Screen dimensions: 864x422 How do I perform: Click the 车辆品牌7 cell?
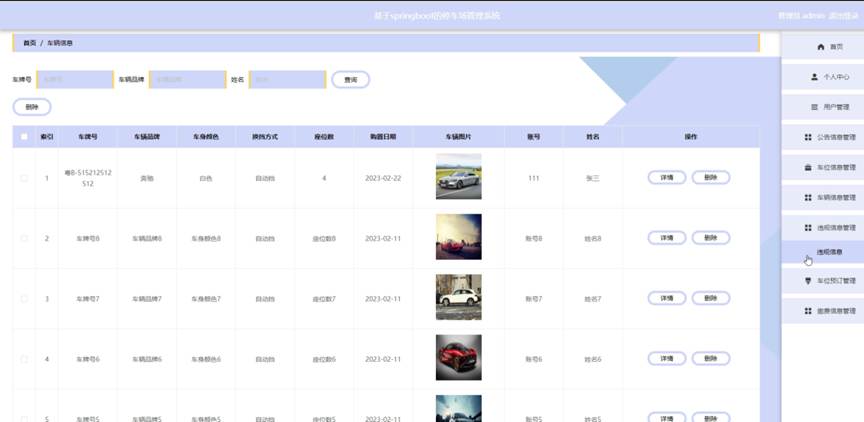coord(147,299)
